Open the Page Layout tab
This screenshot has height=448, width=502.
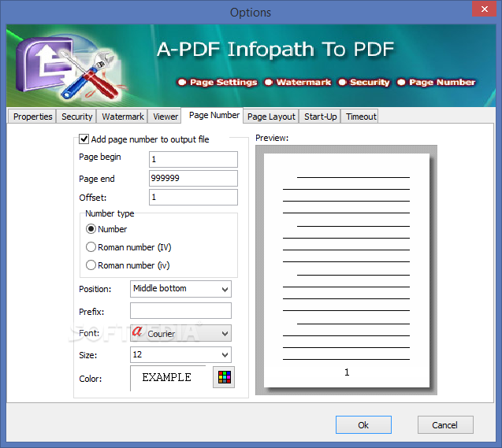tap(271, 117)
